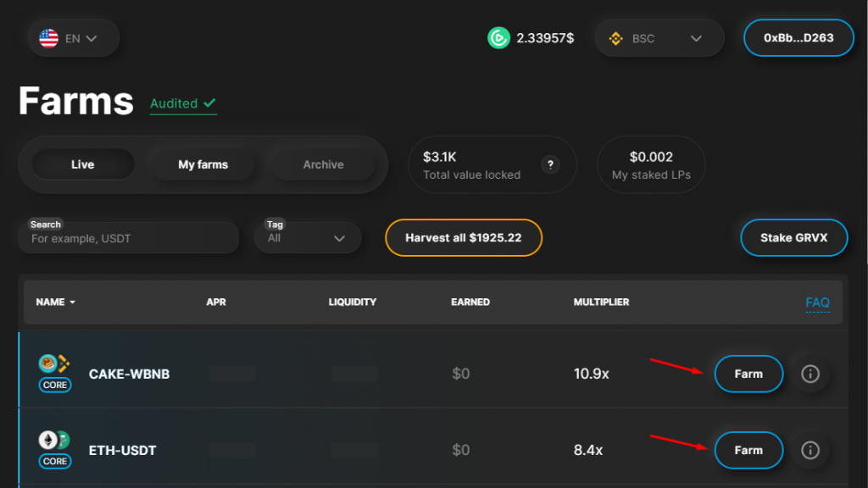Click the CAKE-WBNB pair token icon

click(x=54, y=364)
